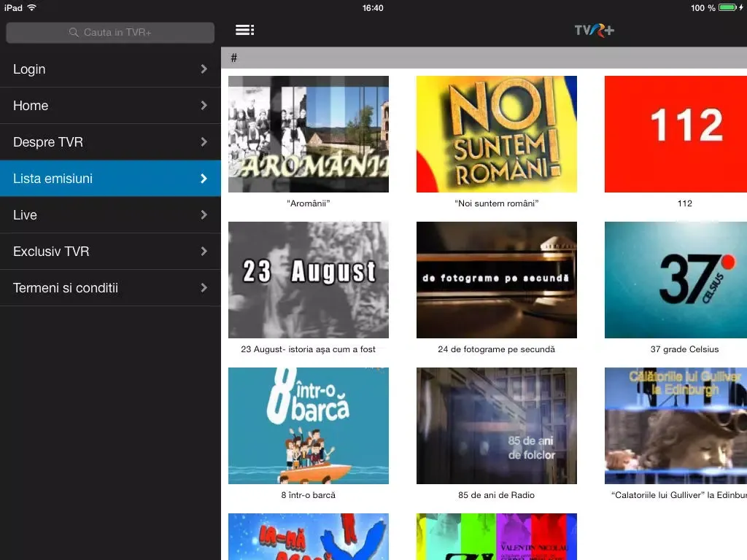Open the Aromânii show thumbnail
The image size is (747, 560).
[x=309, y=134]
